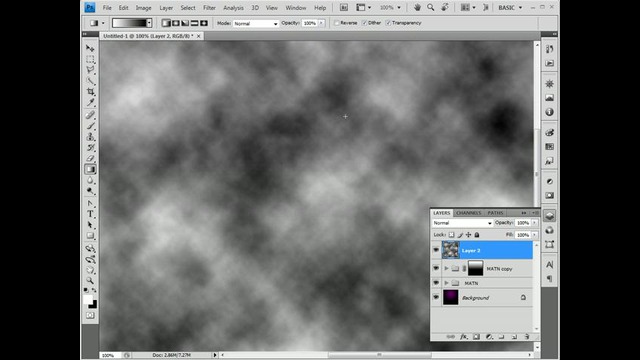Select the Magic Wand tool
640x360 pixels.
90,81
